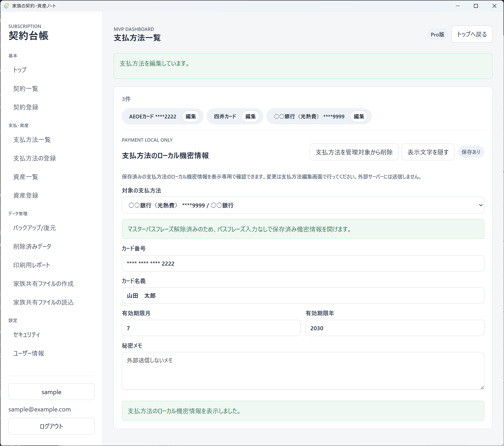This screenshot has height=446, width=504.
Task: Expand the 対象の支払方法 dropdown
Action: [303, 205]
